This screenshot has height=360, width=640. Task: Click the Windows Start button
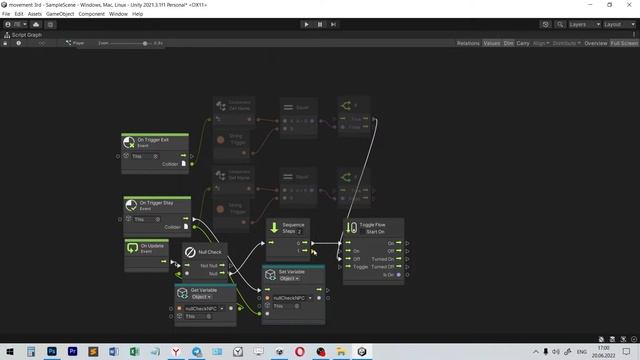(10, 351)
